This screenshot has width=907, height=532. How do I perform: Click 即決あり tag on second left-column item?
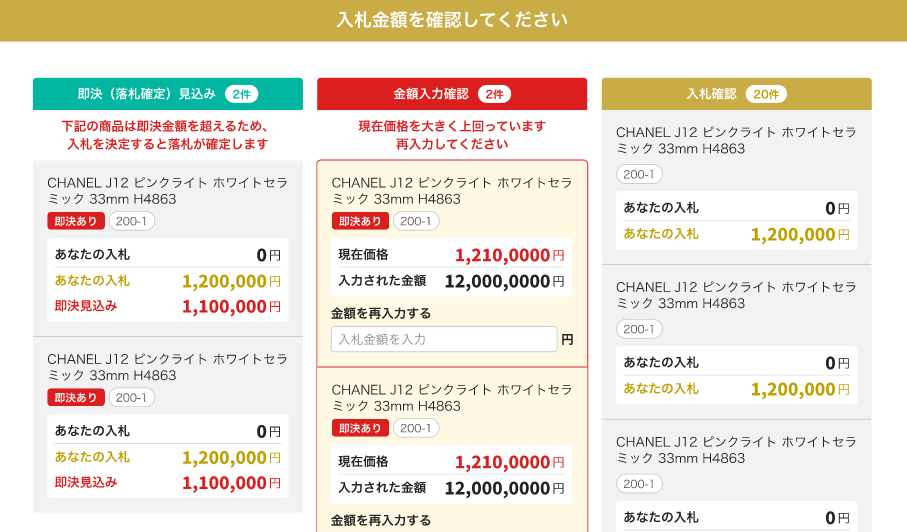point(75,397)
